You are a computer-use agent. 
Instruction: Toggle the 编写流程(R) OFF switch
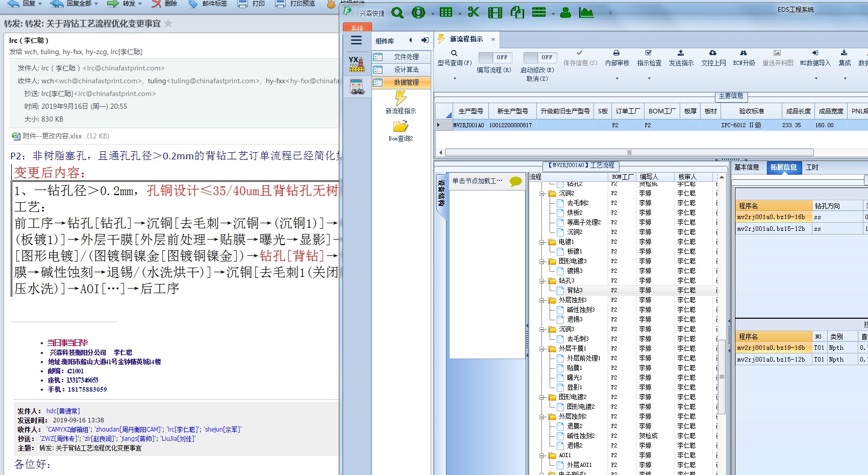pyautogui.click(x=494, y=57)
